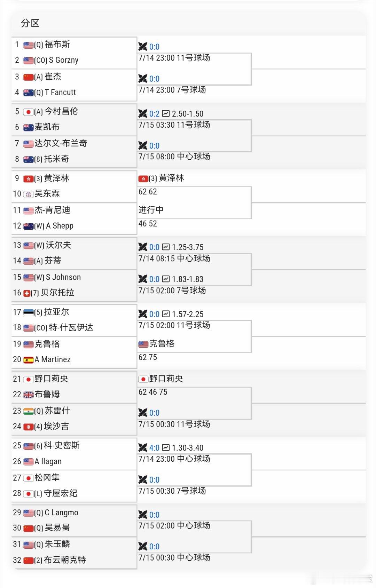The width and height of the screenshot is (376, 588).
Task: Click odds trend icon beside 1.83-1.83
Action: point(166,279)
